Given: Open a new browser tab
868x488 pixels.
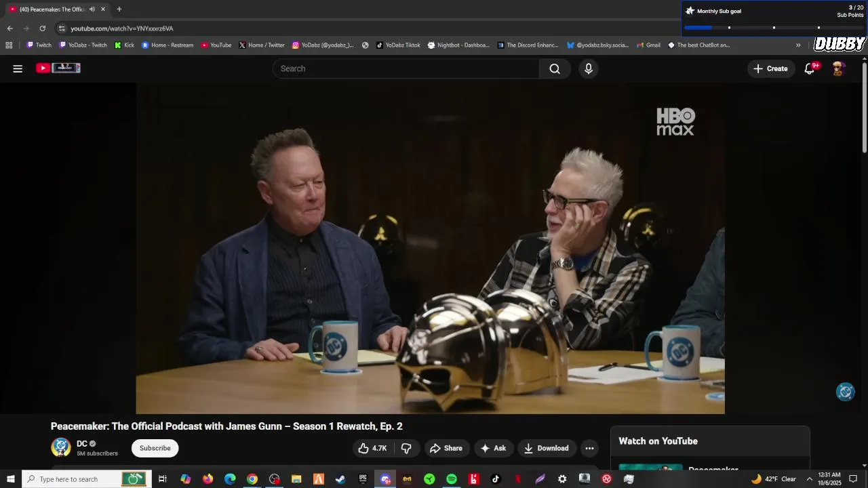Looking at the screenshot, I should pos(119,9).
